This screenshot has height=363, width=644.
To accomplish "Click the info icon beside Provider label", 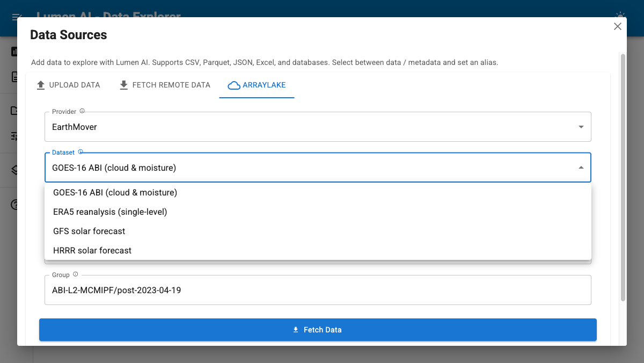I will [82, 111].
